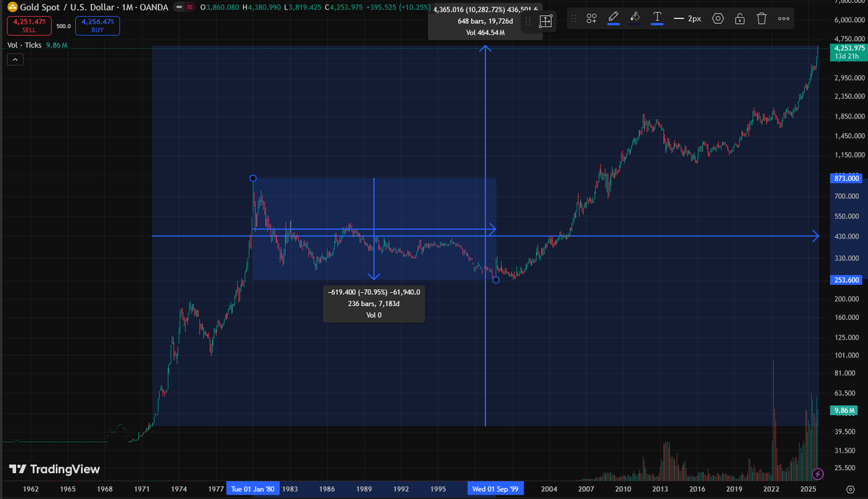Click the 500.0 spread value
The height and width of the screenshot is (499, 868).
[63, 26]
